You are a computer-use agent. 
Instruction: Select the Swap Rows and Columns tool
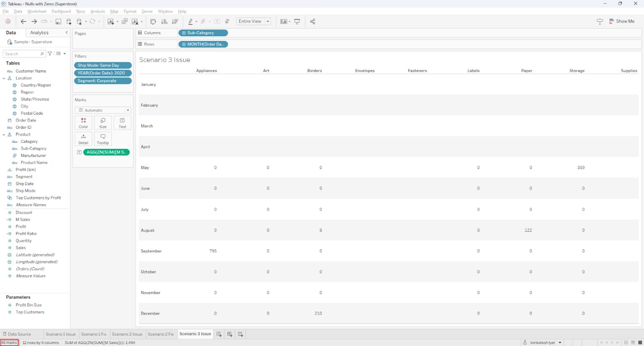(x=153, y=21)
